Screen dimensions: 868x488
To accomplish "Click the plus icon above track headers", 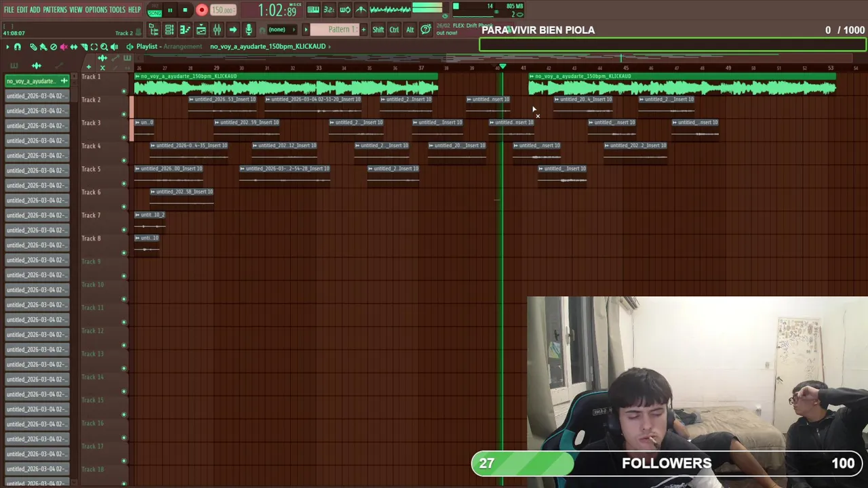I will (88, 67).
